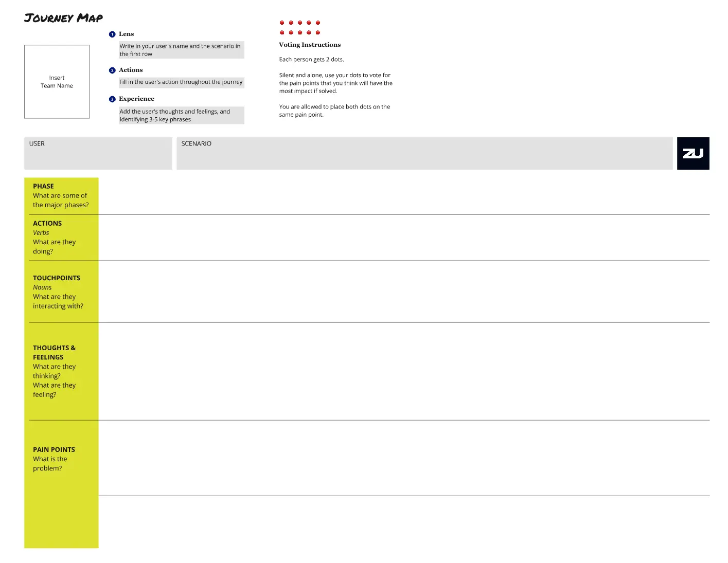Select the numbered 1 Lens badge

coord(112,34)
